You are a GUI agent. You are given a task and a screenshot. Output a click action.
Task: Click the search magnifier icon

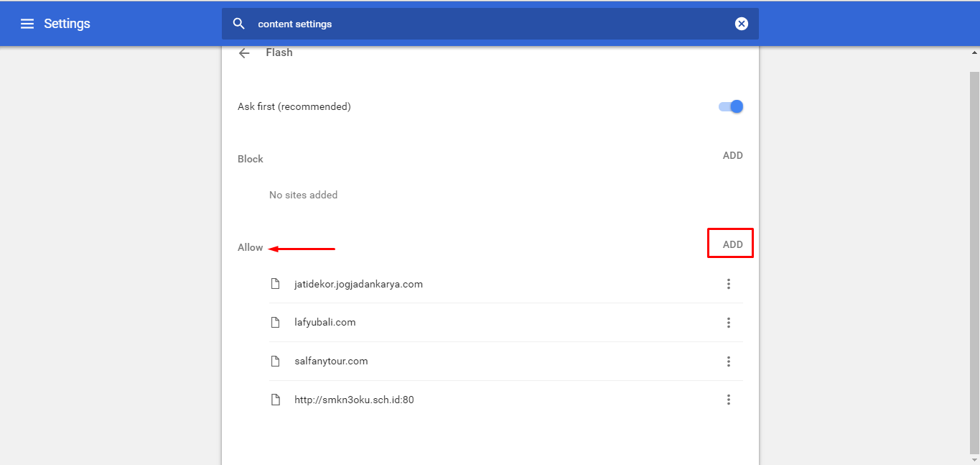239,24
